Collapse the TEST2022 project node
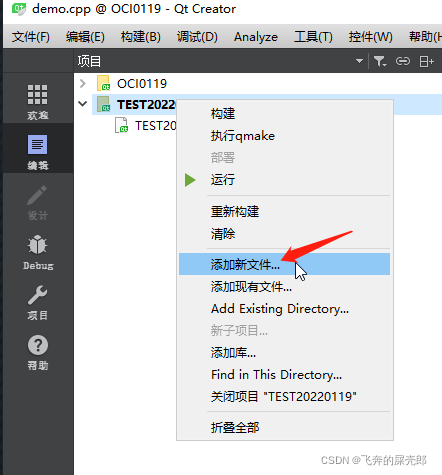442x475 pixels. point(83,104)
